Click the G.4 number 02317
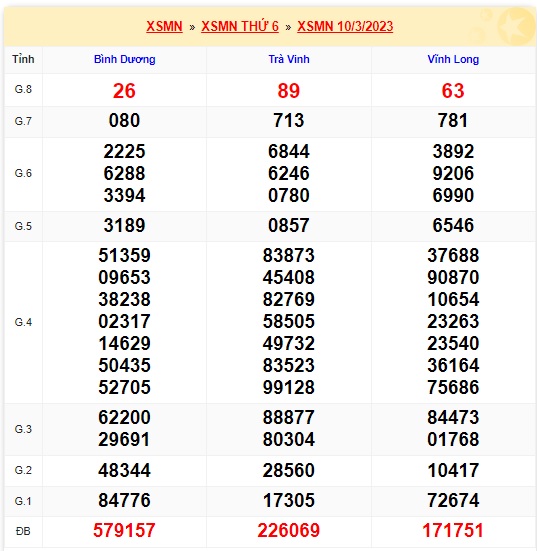 click(x=124, y=322)
